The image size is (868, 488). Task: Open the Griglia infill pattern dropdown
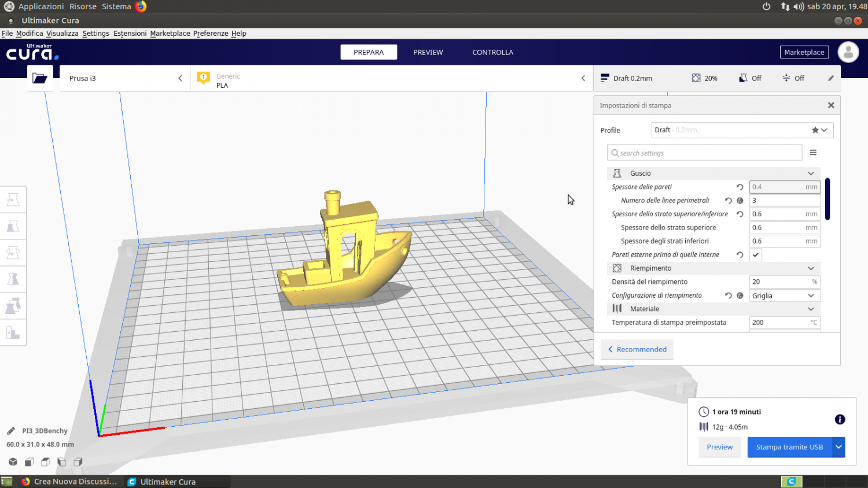tap(785, 295)
